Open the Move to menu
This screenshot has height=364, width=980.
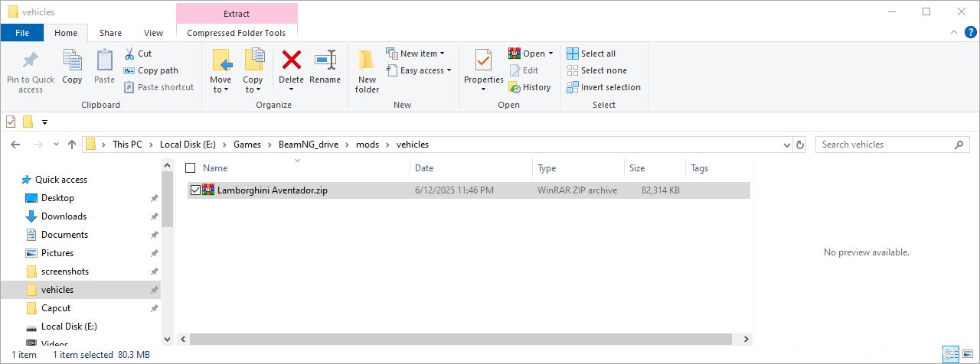coord(220,71)
